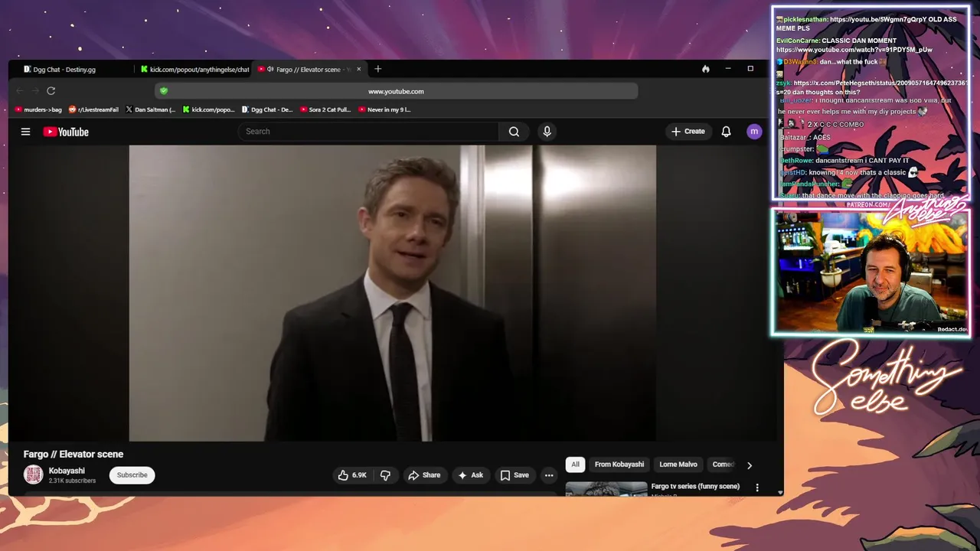Save the video to a playlist
The width and height of the screenshot is (980, 551).
click(x=514, y=475)
